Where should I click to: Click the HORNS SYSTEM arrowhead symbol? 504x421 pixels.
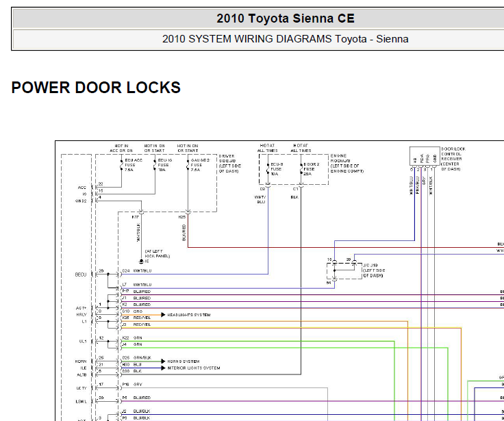click(x=163, y=361)
